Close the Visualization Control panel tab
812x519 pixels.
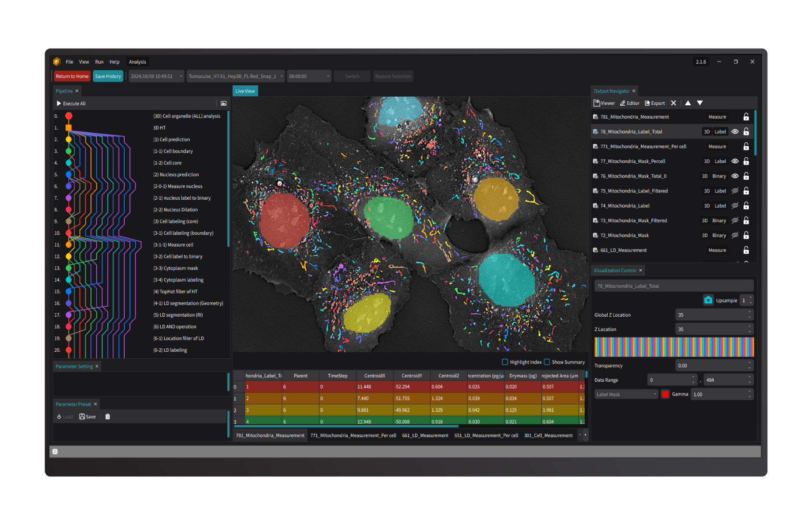pos(641,270)
